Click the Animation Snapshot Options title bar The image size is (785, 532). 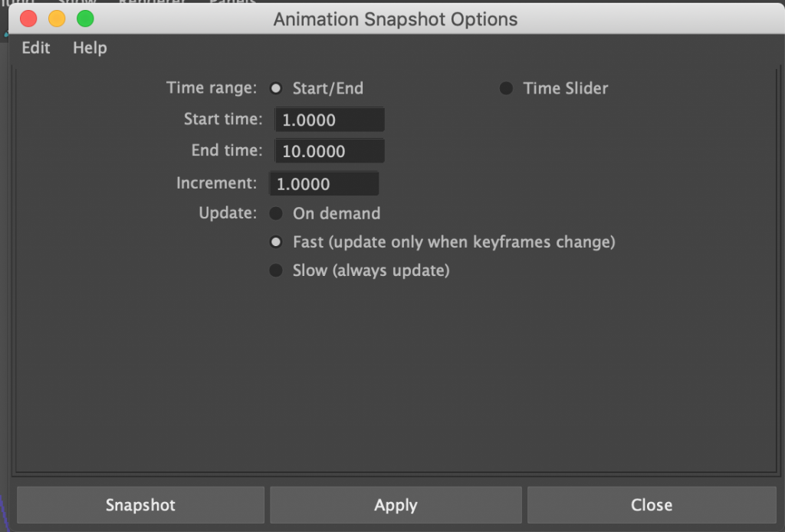396,19
